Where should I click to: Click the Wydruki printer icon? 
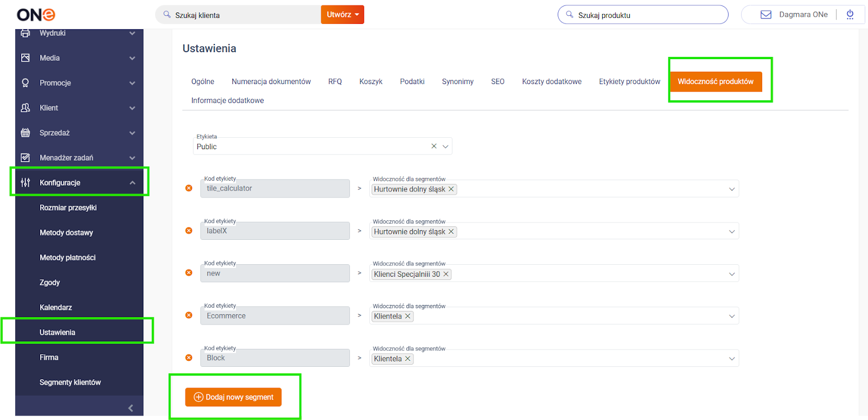tap(25, 33)
